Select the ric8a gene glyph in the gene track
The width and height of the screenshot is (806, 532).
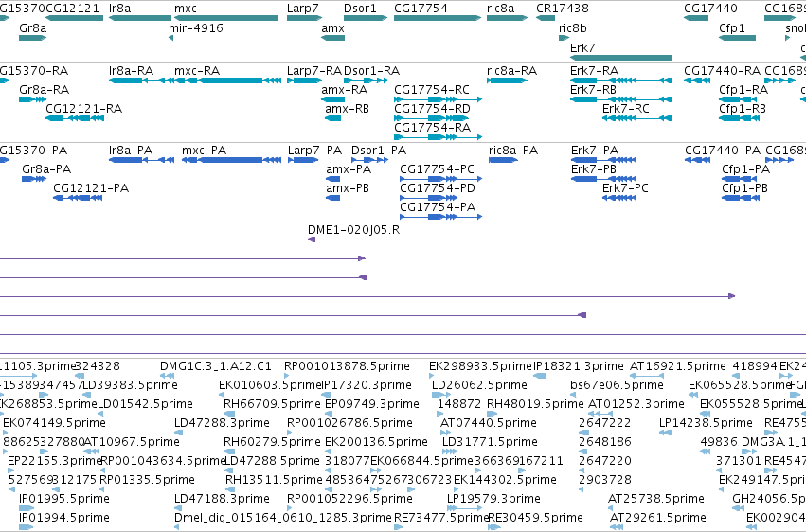point(507,18)
